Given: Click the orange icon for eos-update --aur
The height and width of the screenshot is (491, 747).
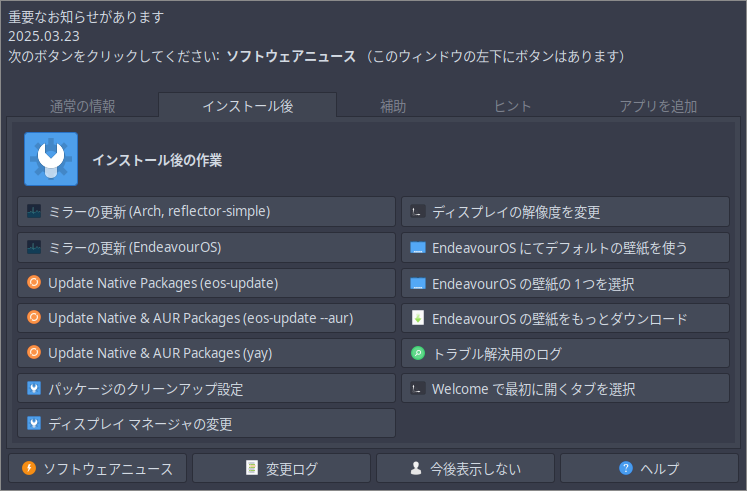Looking at the screenshot, I should tap(34, 317).
